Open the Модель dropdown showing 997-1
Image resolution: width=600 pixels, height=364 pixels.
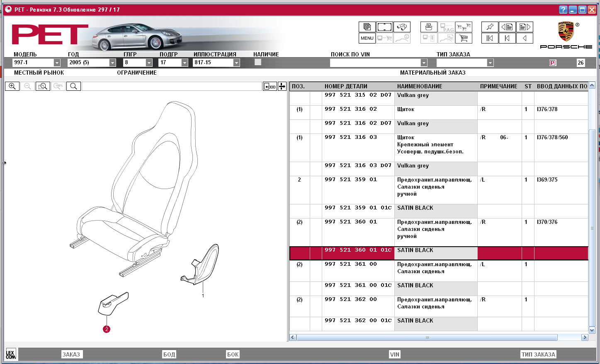[57, 63]
